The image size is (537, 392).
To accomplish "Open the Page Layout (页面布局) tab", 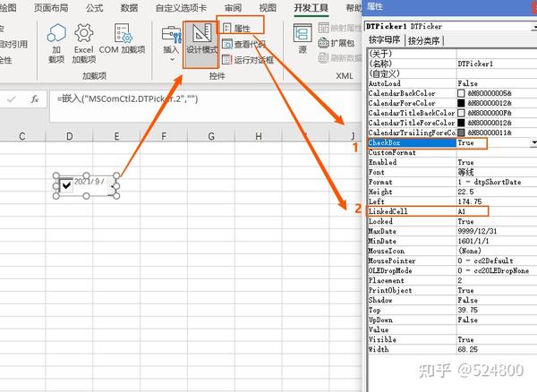I will coord(51,7).
